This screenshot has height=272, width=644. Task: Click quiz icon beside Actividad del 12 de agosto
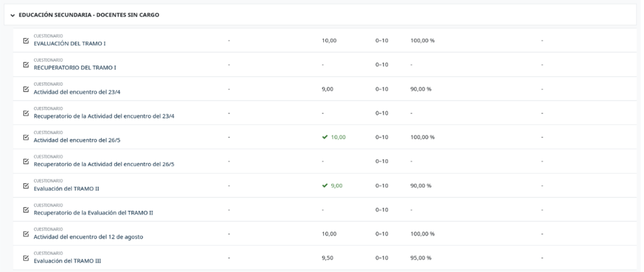coord(26,234)
